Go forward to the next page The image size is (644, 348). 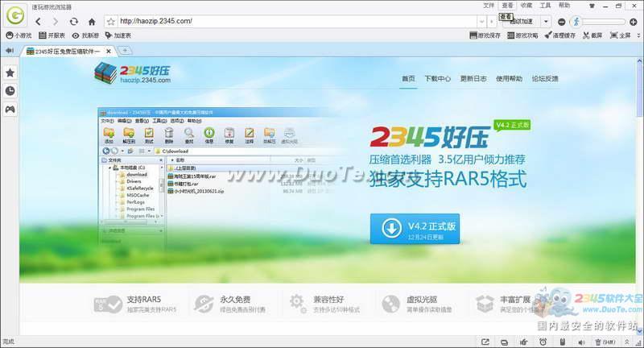click(x=56, y=22)
